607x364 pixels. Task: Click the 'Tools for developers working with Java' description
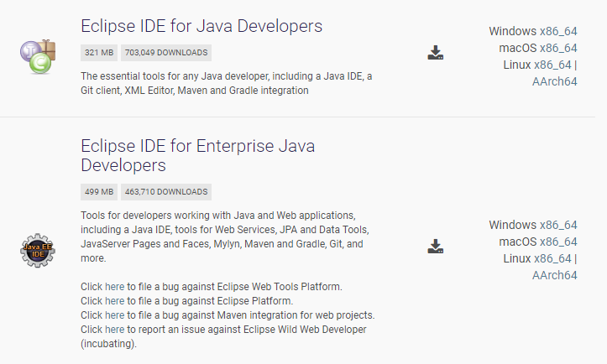click(225, 237)
